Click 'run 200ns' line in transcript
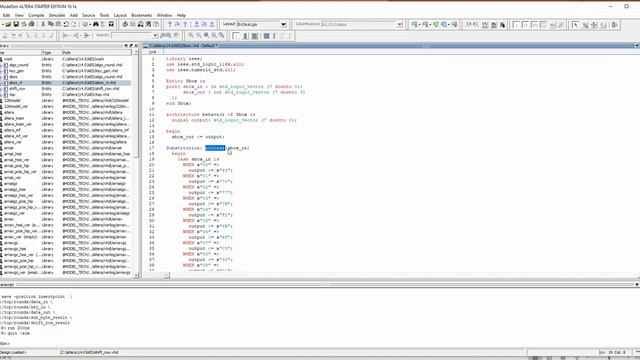The height and width of the screenshot is (360, 640). pyautogui.click(x=18, y=328)
